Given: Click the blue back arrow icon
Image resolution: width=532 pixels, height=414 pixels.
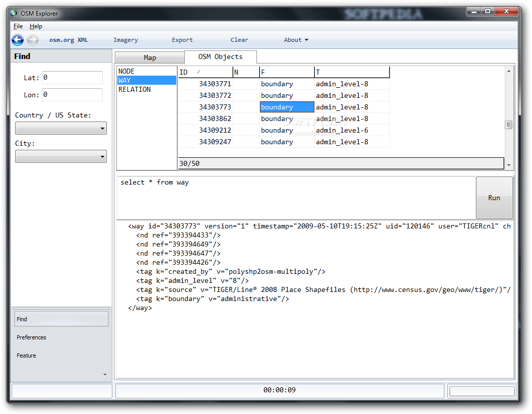Looking at the screenshot, I should [18, 40].
